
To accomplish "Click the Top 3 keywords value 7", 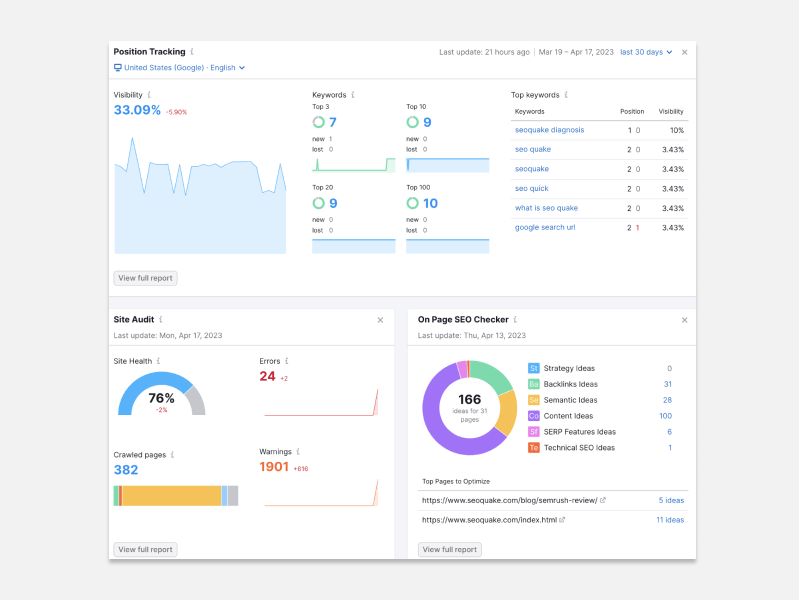I will pos(333,122).
